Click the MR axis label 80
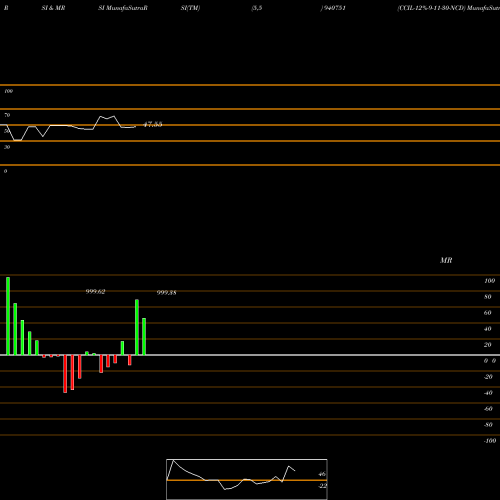This screenshot has width=500, height=500. point(488,297)
